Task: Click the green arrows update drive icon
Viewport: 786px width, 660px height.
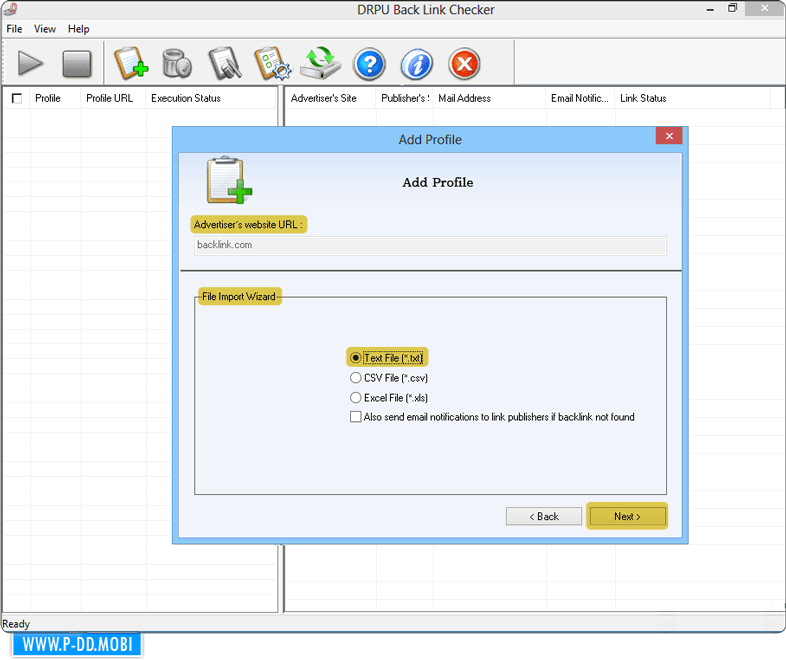Action: [x=321, y=63]
